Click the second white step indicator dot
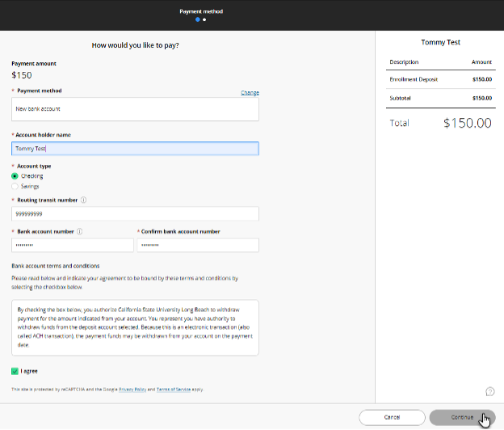504x430 pixels. coord(204,19)
